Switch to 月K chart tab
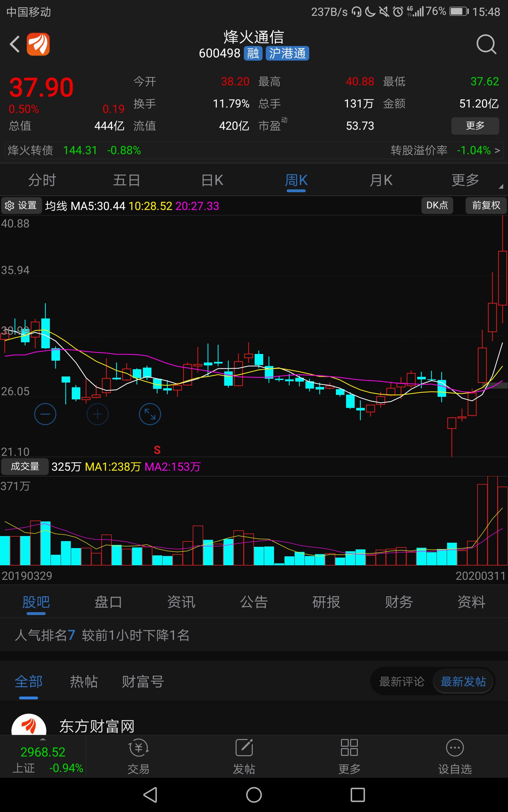The image size is (508, 812). point(381,180)
